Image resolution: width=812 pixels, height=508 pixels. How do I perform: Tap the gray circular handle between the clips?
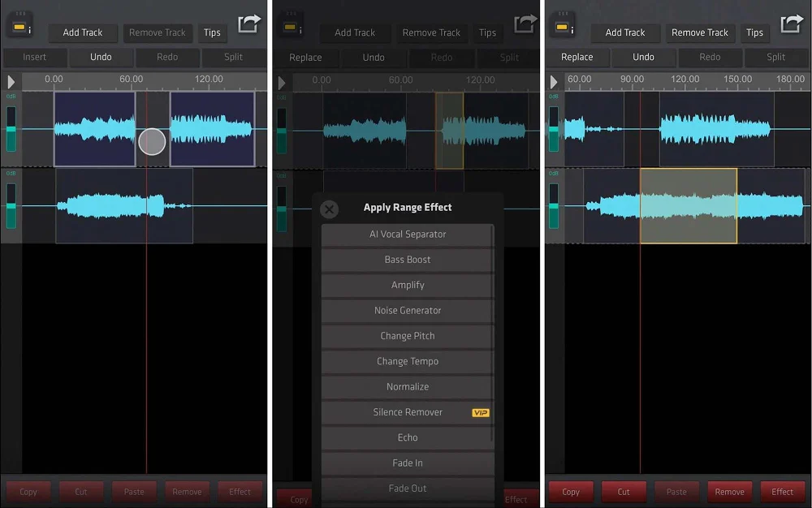click(152, 141)
